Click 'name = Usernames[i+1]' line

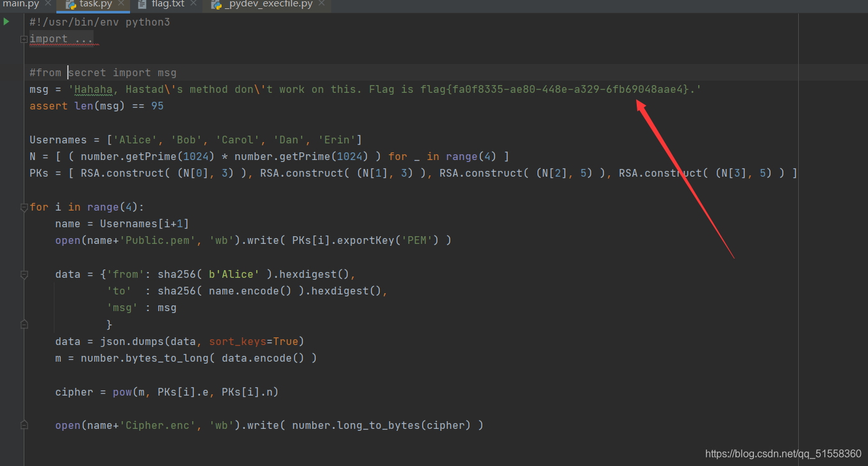[122, 224]
